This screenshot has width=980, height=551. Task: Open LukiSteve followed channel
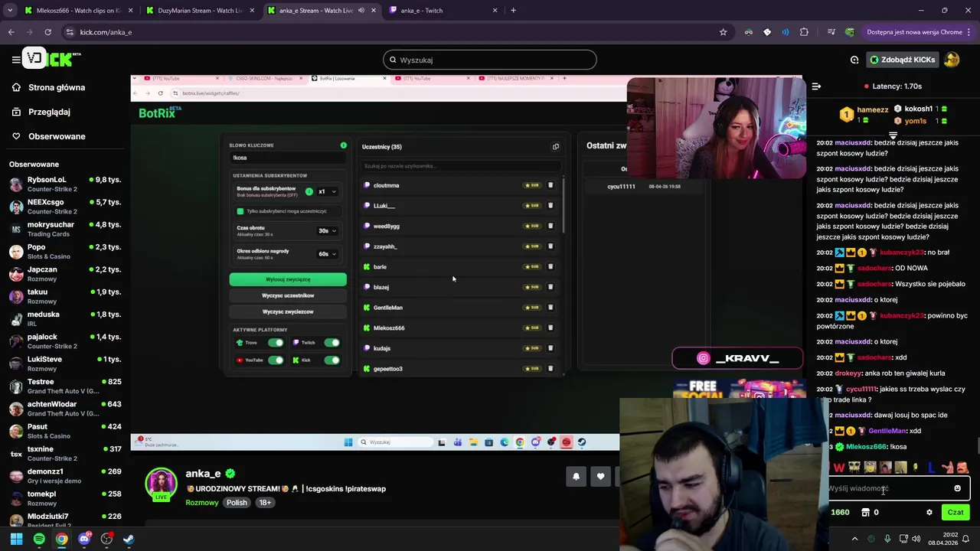pyautogui.click(x=65, y=364)
